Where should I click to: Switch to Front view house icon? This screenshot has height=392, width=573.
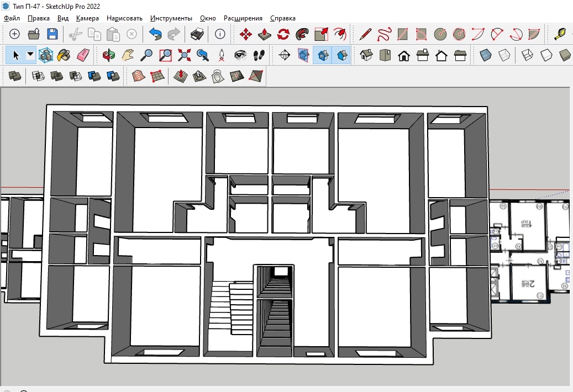point(404,55)
